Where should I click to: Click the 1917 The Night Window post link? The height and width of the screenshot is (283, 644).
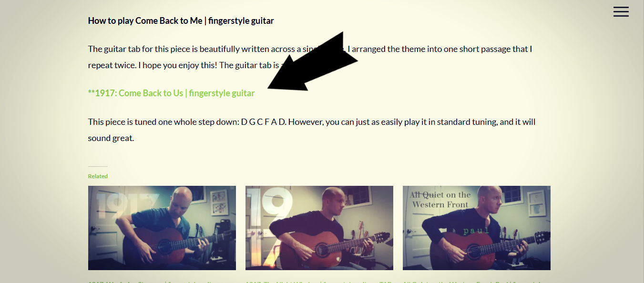[319, 282]
